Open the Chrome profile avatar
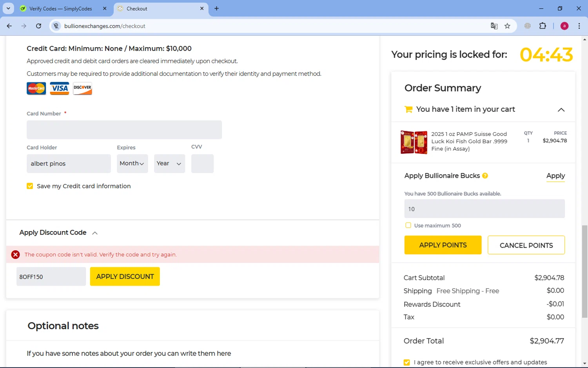 tap(564, 26)
